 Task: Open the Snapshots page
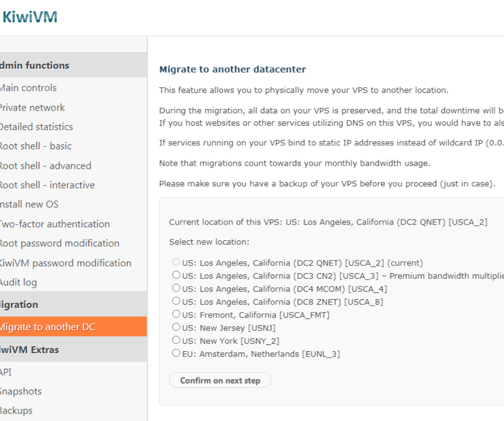pyautogui.click(x=21, y=391)
